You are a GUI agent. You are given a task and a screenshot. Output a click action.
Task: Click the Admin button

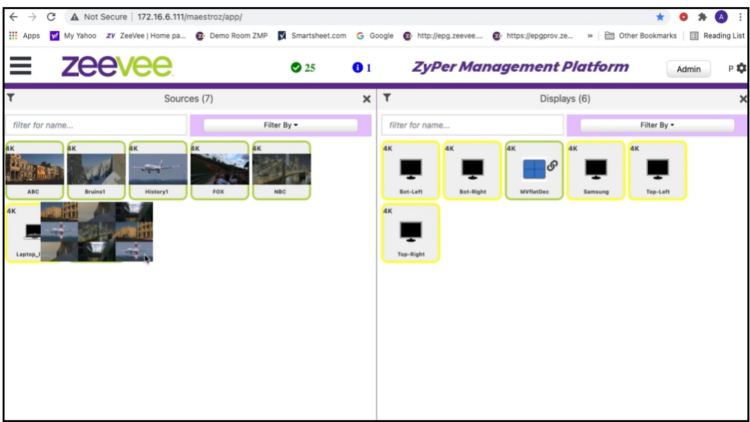(688, 69)
